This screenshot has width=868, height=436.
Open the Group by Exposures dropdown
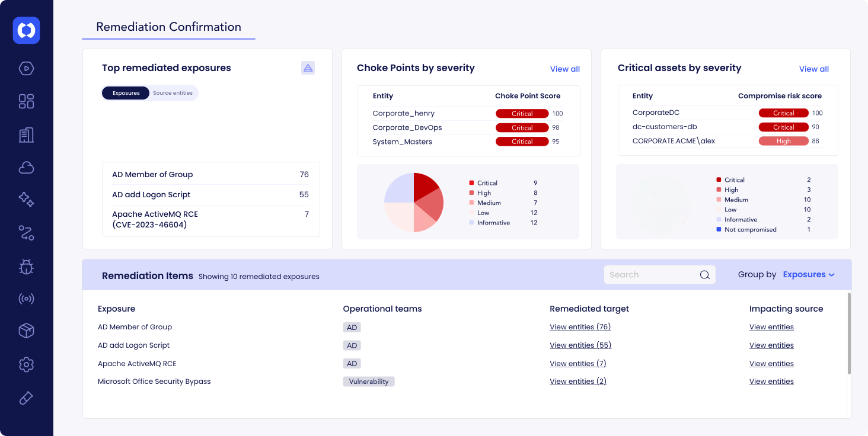[x=809, y=275]
